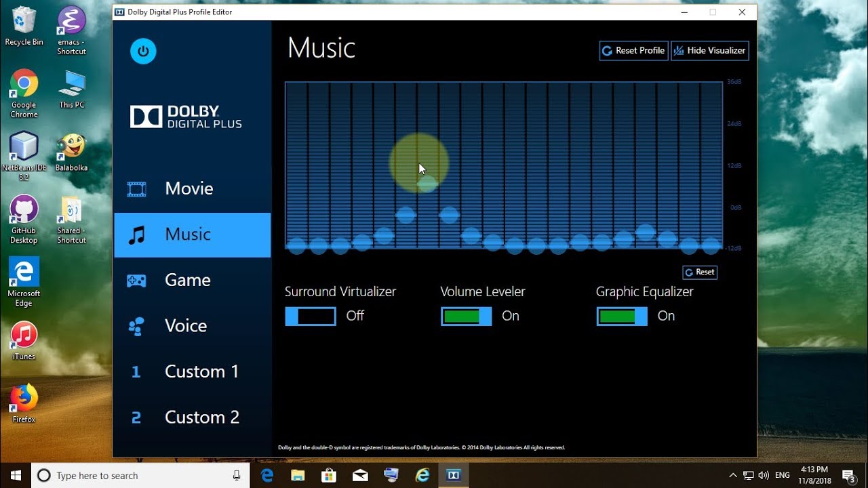Open File Explorer from the taskbar
The width and height of the screenshot is (868, 488).
coord(298,476)
